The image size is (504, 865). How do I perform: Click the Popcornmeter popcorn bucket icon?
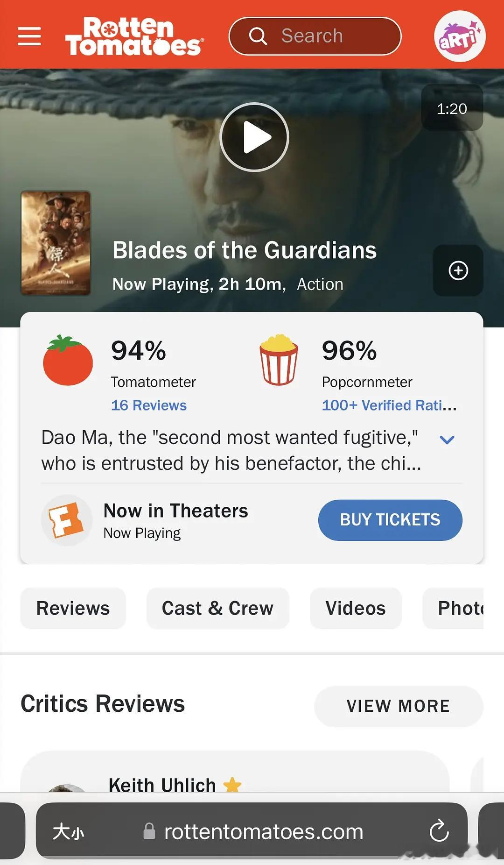click(x=279, y=360)
